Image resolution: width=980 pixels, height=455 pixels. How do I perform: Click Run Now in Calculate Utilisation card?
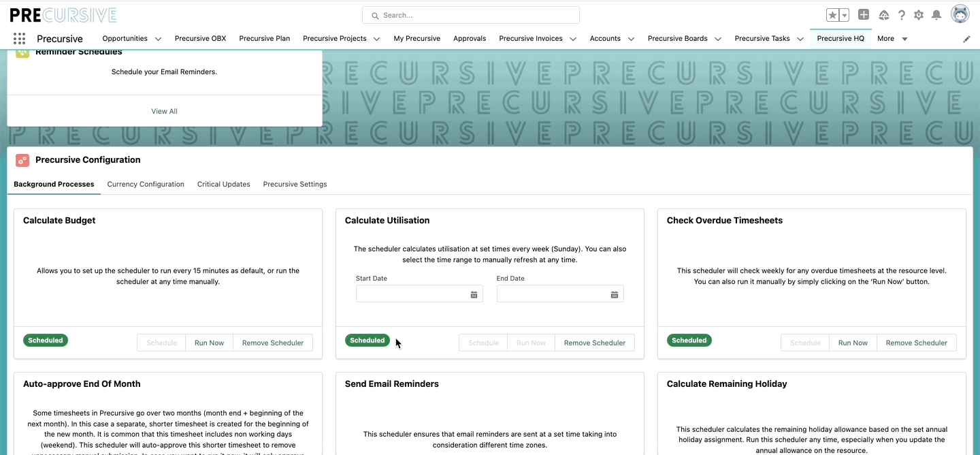(x=531, y=343)
